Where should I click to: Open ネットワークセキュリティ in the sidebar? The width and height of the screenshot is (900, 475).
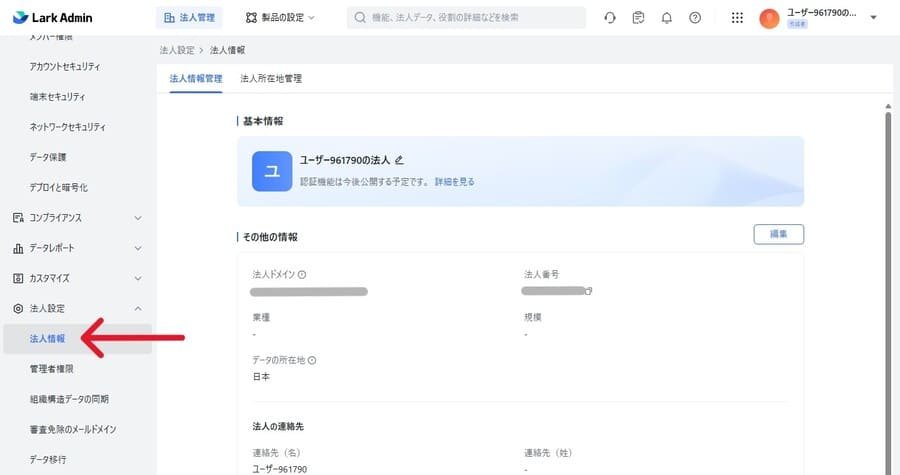tap(68, 127)
